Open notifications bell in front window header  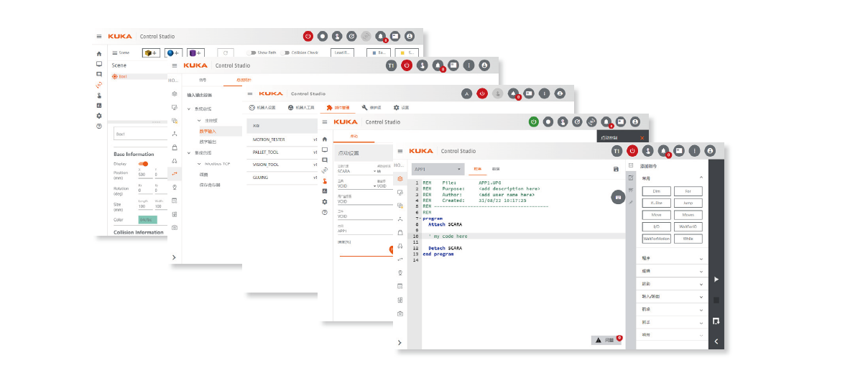click(x=663, y=151)
